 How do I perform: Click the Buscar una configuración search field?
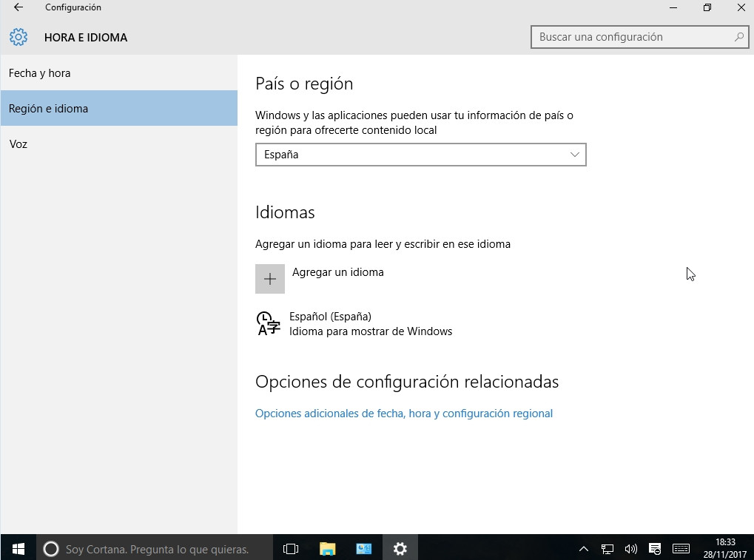(x=633, y=37)
